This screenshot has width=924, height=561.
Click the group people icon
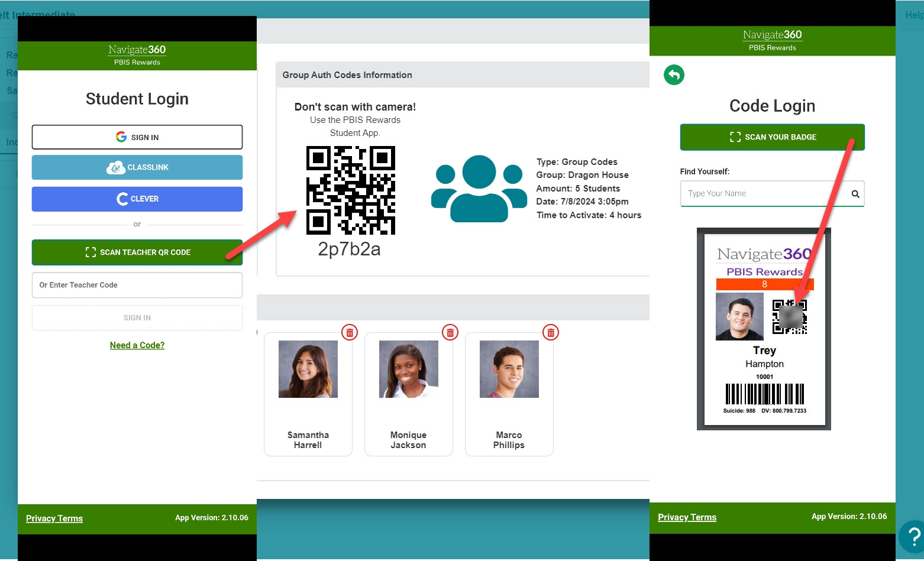tap(479, 189)
